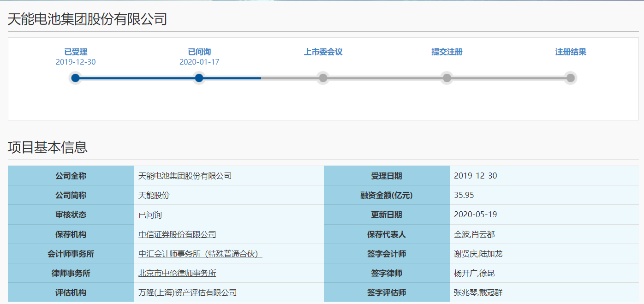The width and height of the screenshot is (644, 304).
Task: Click the 2020-05-19 update date value
Action: 476,215
